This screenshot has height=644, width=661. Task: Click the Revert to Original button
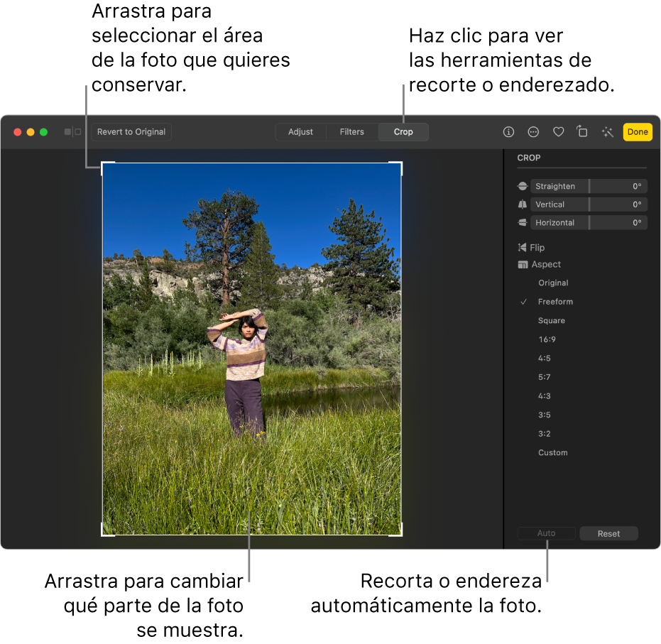tap(131, 131)
